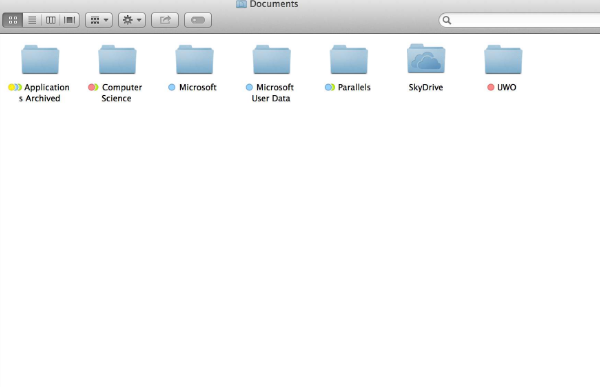600x387 pixels.
Task: Select the Parallels folder icon
Action: coord(349,59)
